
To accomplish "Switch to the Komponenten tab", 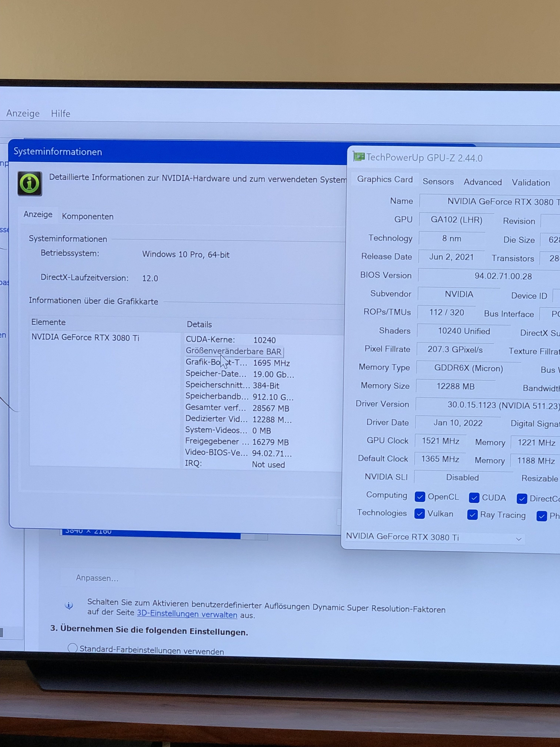I will click(x=87, y=216).
